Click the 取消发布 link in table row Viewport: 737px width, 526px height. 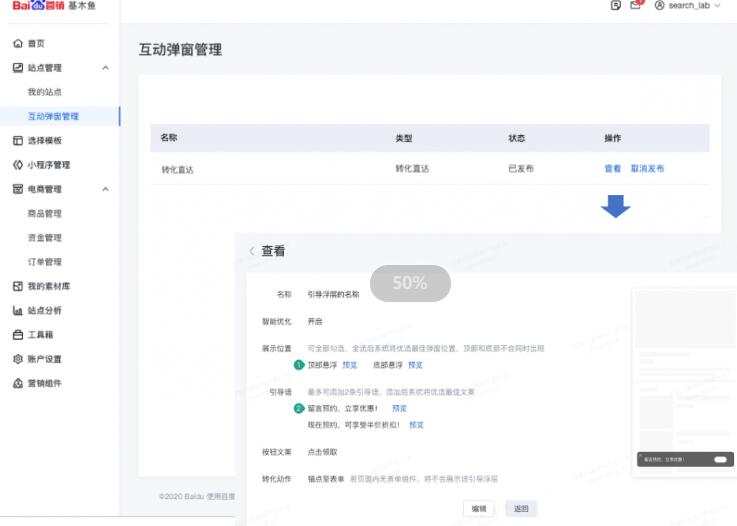click(x=647, y=169)
